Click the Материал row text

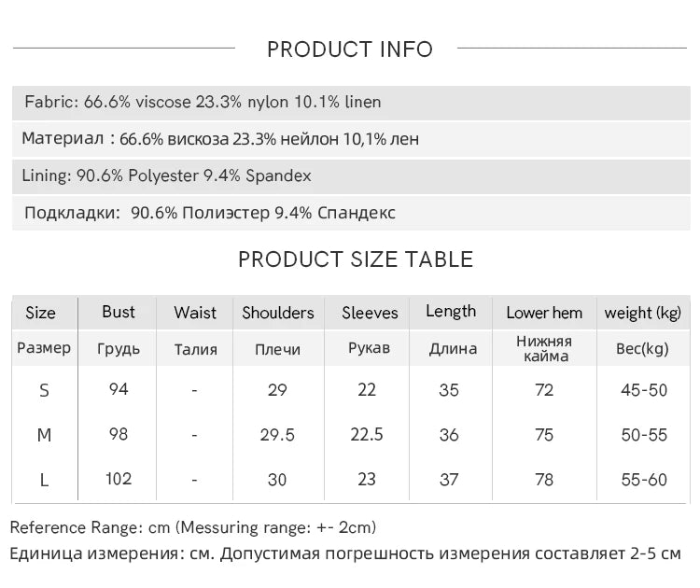pyautogui.click(x=220, y=139)
